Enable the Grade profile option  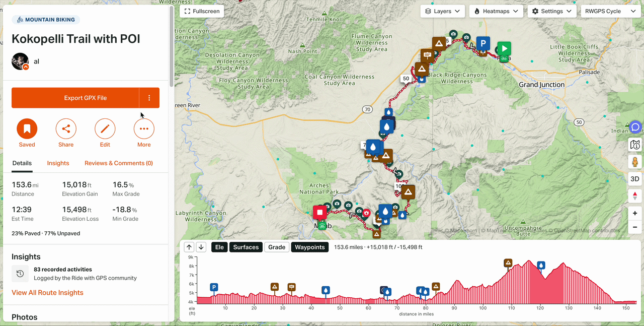(x=277, y=247)
